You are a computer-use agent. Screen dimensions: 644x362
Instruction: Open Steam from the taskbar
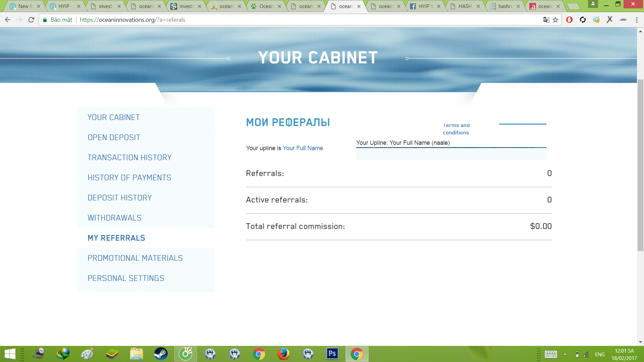tap(161, 354)
